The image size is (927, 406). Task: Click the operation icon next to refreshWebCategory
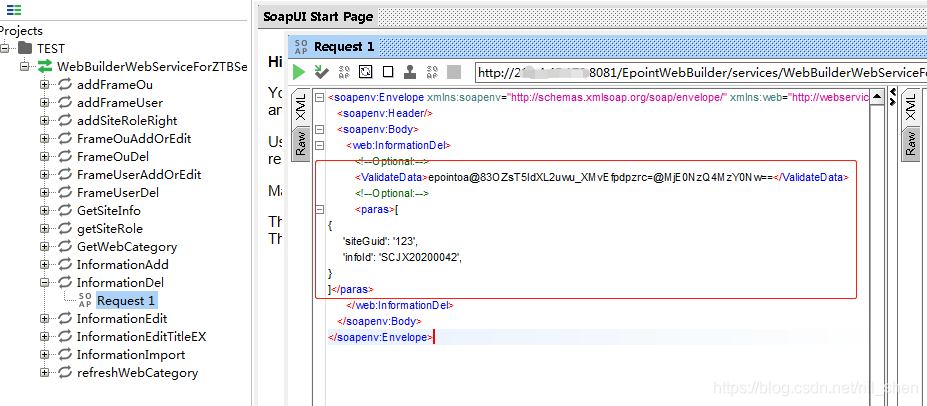click(64, 372)
